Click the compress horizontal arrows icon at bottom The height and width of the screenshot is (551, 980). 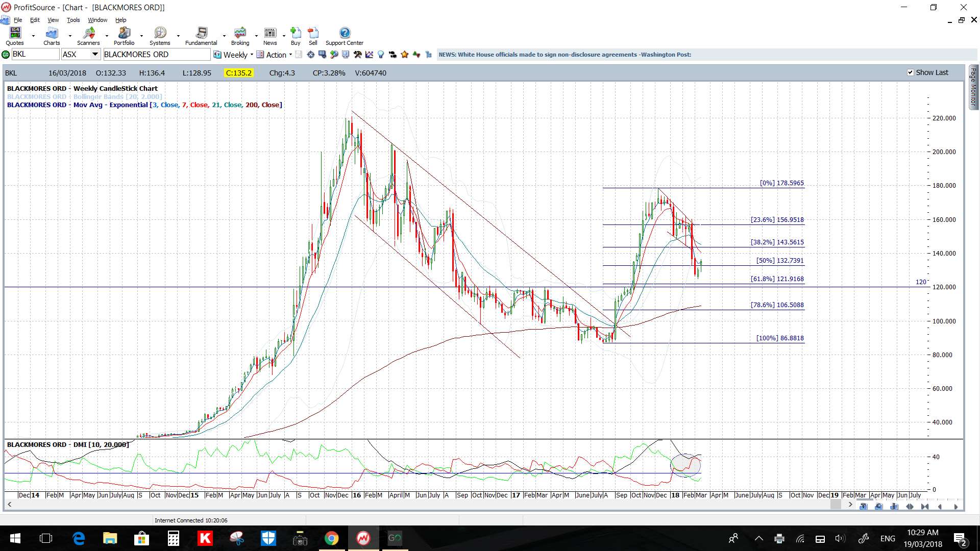click(925, 507)
